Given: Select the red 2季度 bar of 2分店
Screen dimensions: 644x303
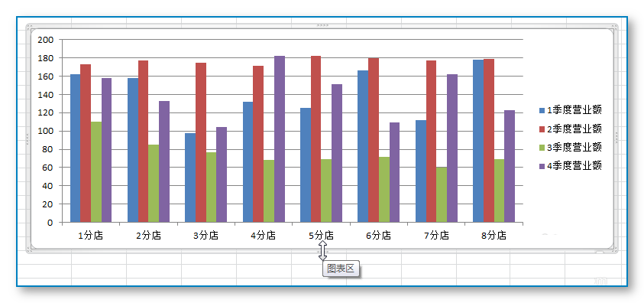Looking at the screenshot, I should (x=143, y=142).
